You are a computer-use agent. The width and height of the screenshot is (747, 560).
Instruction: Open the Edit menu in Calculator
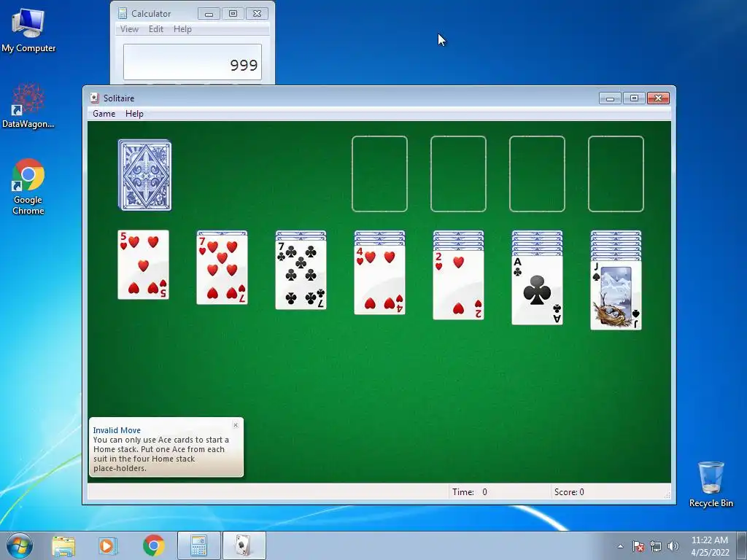(156, 29)
